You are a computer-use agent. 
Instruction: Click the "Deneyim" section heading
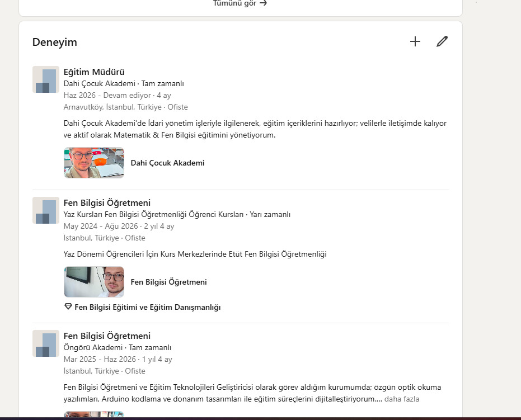click(x=55, y=42)
